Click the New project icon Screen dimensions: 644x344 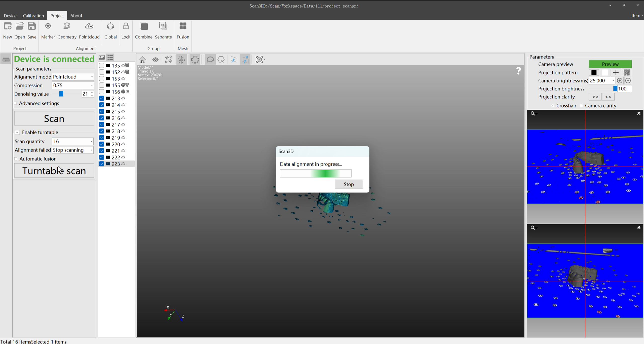[x=8, y=26]
